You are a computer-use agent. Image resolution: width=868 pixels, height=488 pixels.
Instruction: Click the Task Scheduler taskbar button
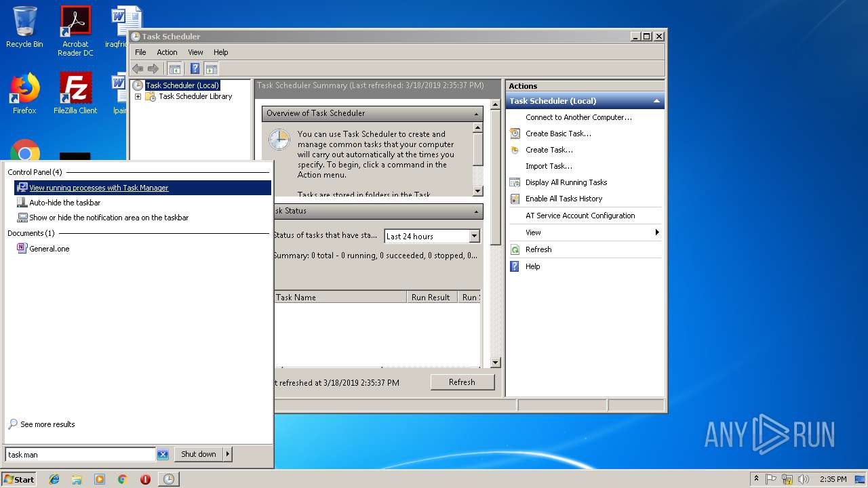click(169, 479)
